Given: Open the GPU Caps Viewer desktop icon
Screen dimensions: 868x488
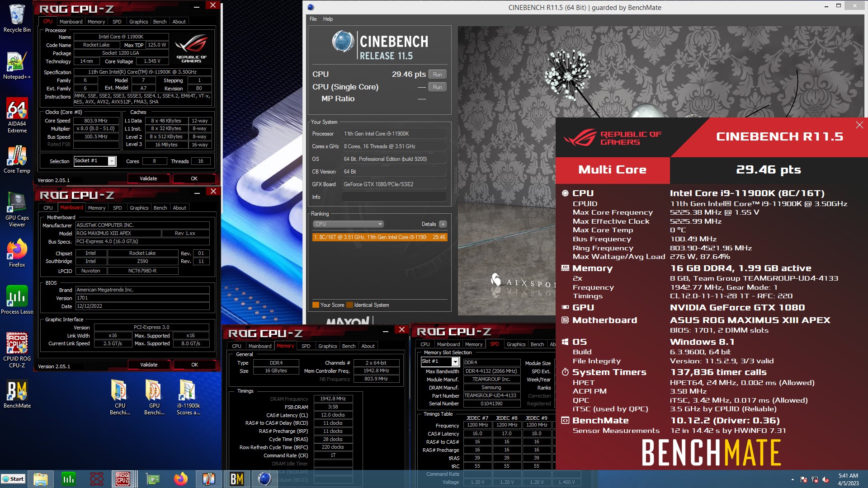Looking at the screenshot, I should [x=17, y=209].
